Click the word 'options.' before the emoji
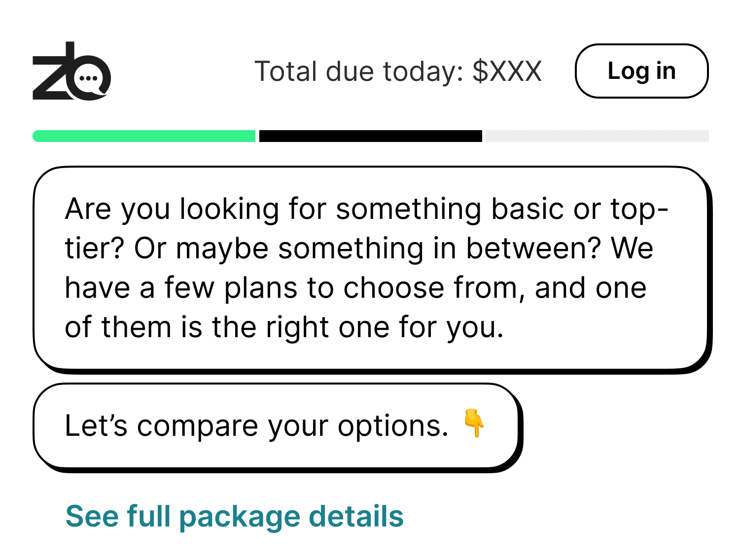 click(393, 426)
